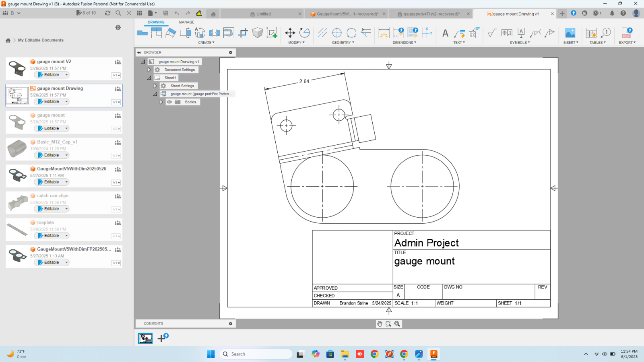
Task: Switch to the DRAWING tab
Action: tap(156, 22)
